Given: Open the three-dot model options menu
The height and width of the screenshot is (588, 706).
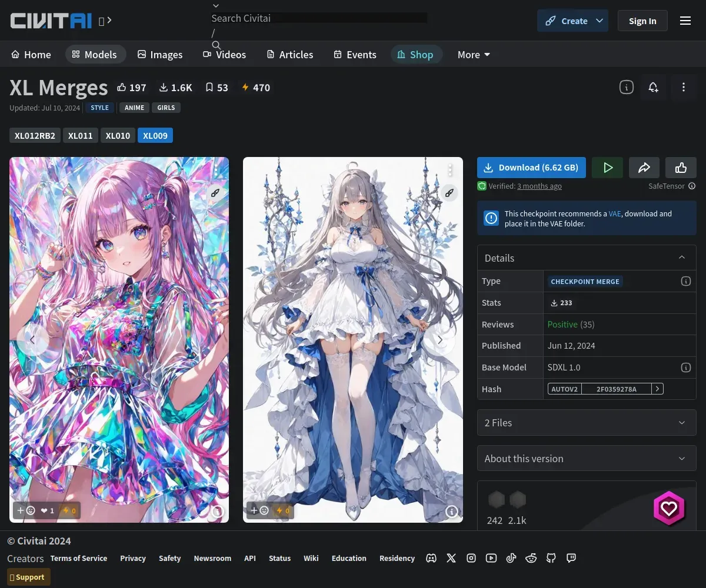Looking at the screenshot, I should (683, 87).
